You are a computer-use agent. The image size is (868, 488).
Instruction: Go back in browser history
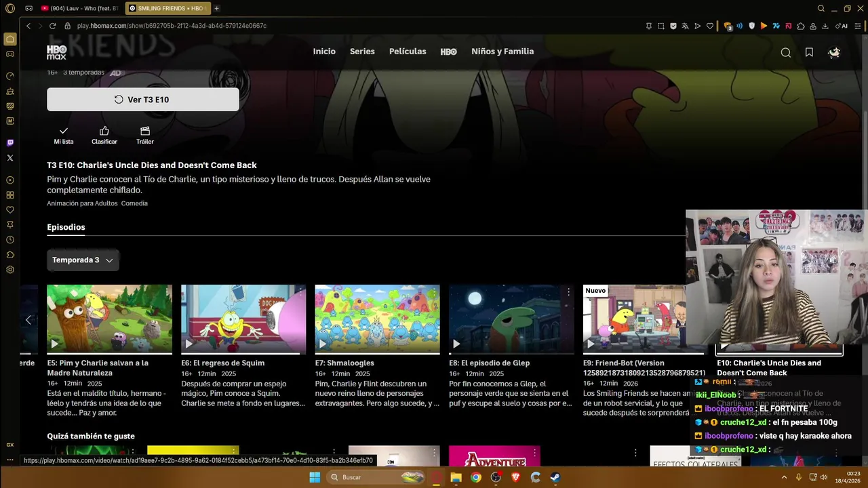pos(28,26)
